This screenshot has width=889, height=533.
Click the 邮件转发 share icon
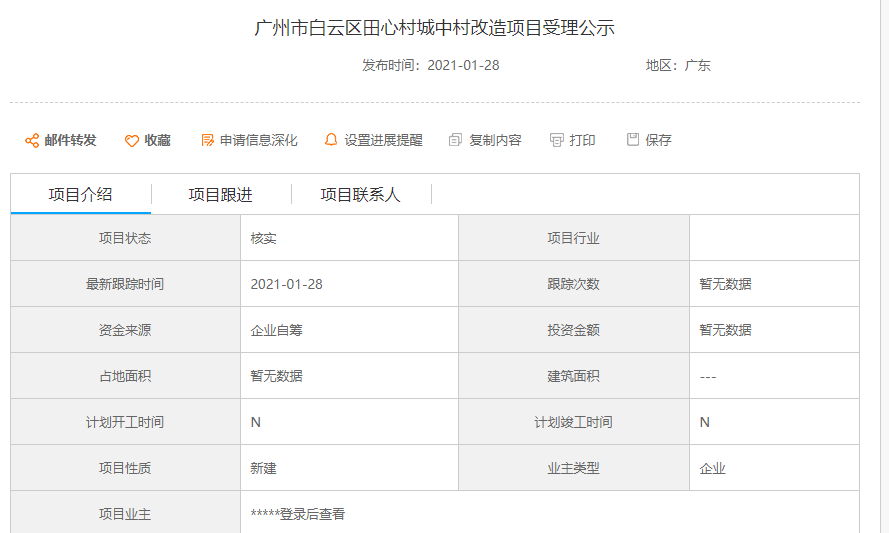pyautogui.click(x=32, y=141)
